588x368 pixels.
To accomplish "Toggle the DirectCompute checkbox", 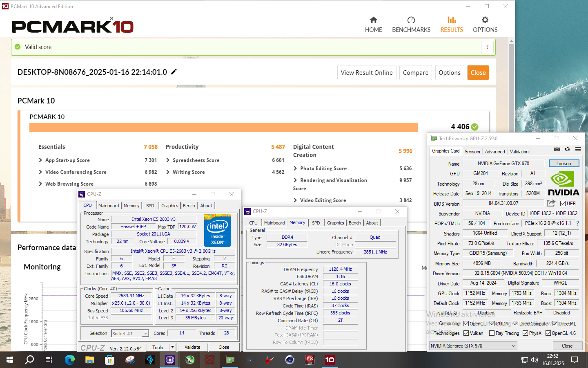I will (516, 323).
